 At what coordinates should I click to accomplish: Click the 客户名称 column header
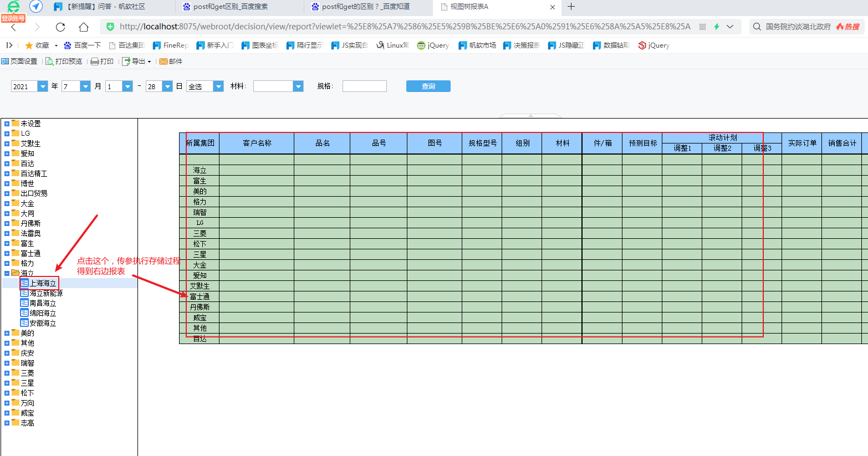click(x=257, y=143)
